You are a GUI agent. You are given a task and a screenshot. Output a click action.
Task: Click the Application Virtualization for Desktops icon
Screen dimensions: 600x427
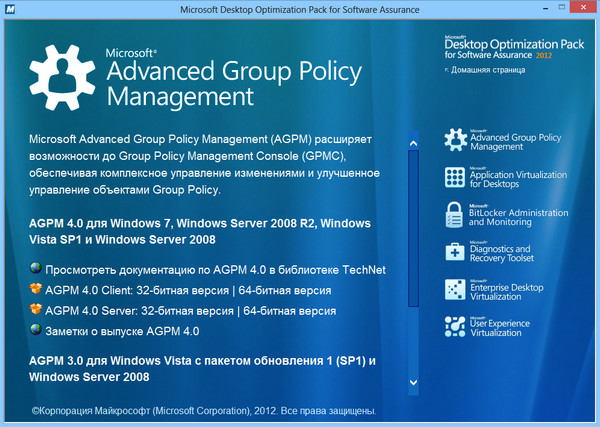(x=455, y=178)
